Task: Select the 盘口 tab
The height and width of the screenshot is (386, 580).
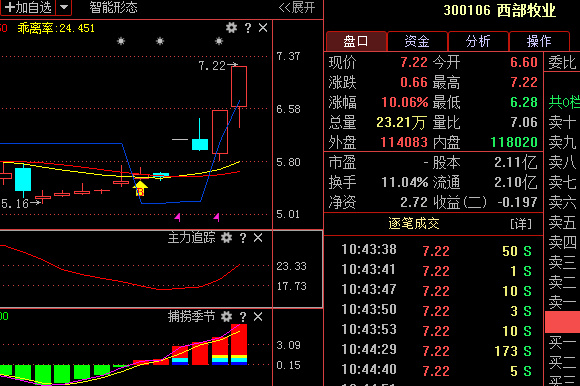Action: point(356,41)
